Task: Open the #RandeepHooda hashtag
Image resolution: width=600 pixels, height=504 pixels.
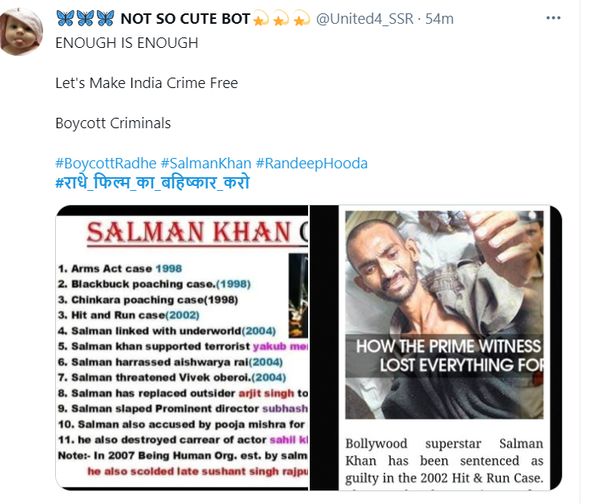Action: [311, 163]
